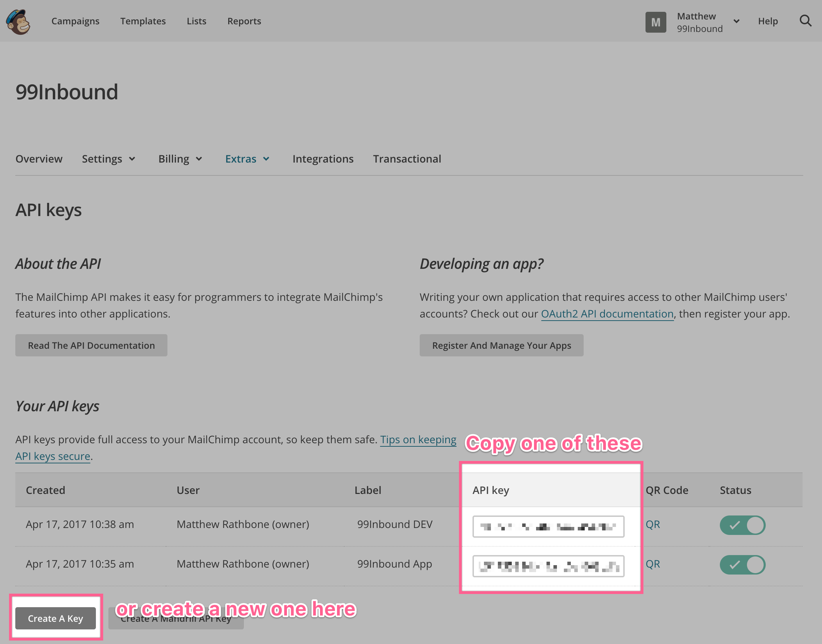Image resolution: width=822 pixels, height=644 pixels.
Task: Select the API key field for 99Inbound App
Action: [x=549, y=566]
